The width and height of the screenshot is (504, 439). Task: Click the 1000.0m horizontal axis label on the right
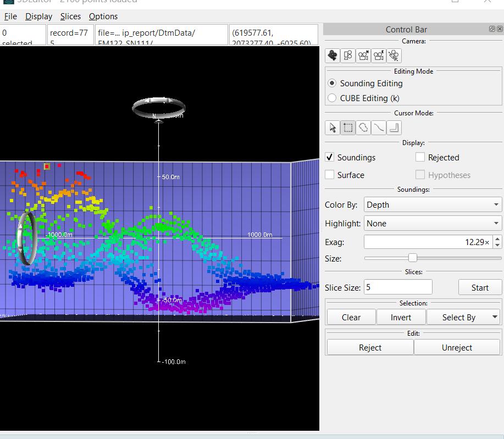(260, 235)
